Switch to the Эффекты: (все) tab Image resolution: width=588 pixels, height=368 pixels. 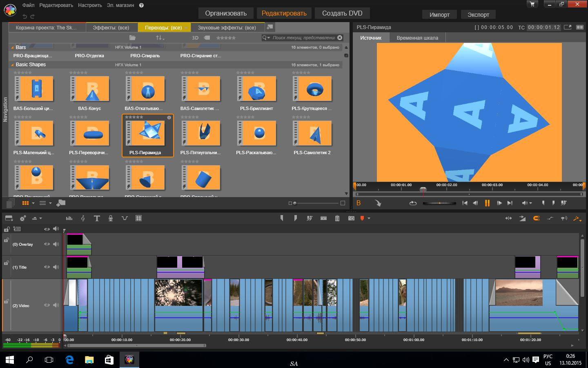111,27
